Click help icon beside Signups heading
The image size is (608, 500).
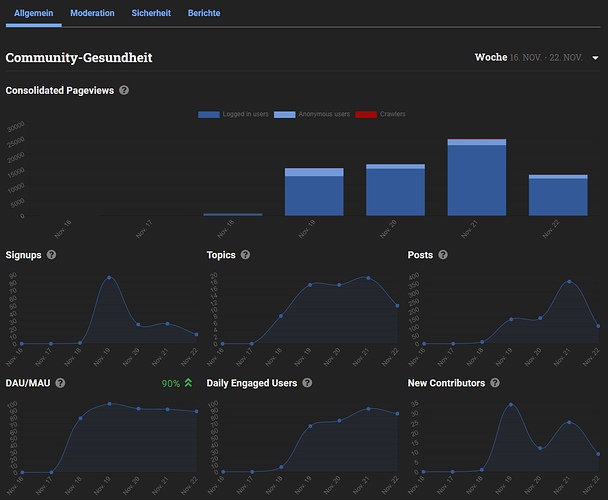click(x=51, y=255)
